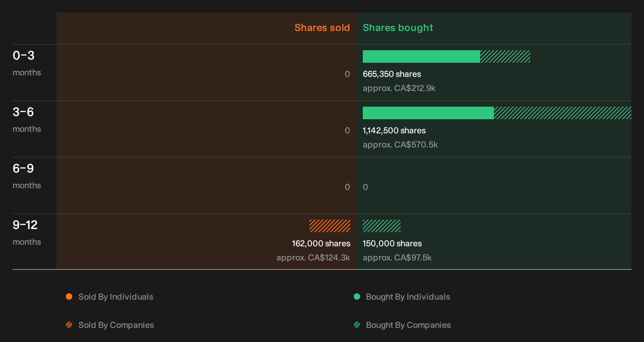Select the Bought By Companies legend label
This screenshot has height=342, width=644.
(408, 325)
